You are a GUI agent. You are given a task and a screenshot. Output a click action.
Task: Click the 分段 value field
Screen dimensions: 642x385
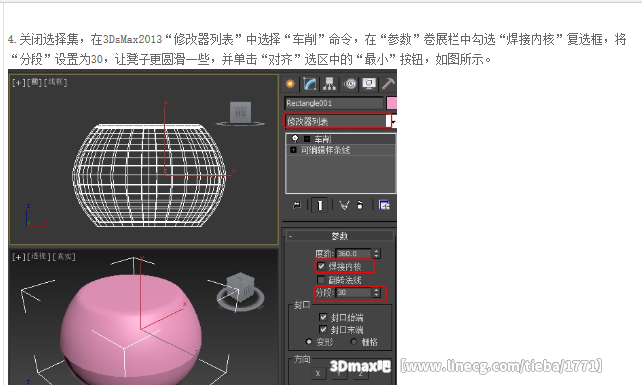click(x=353, y=292)
